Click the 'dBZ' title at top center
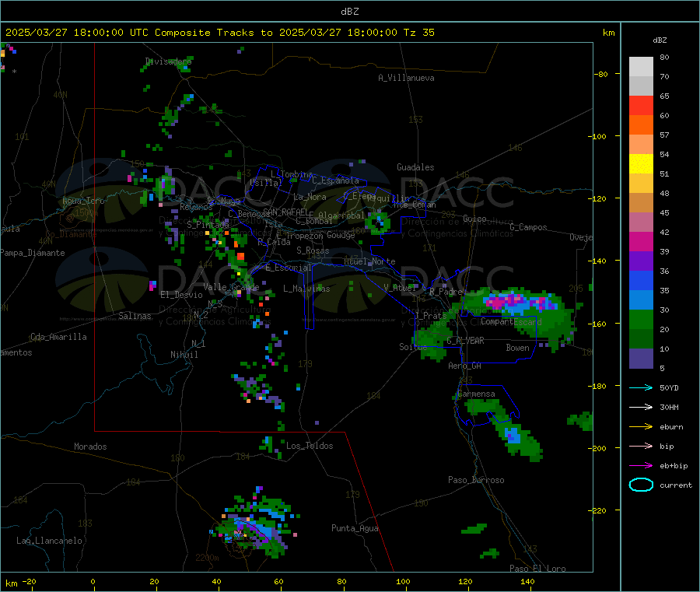 349,12
